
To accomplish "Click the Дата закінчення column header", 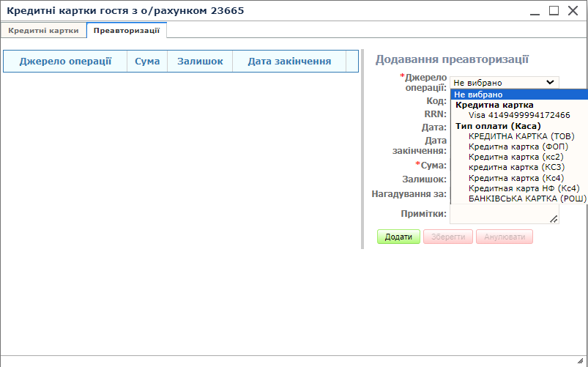I will (289, 62).
